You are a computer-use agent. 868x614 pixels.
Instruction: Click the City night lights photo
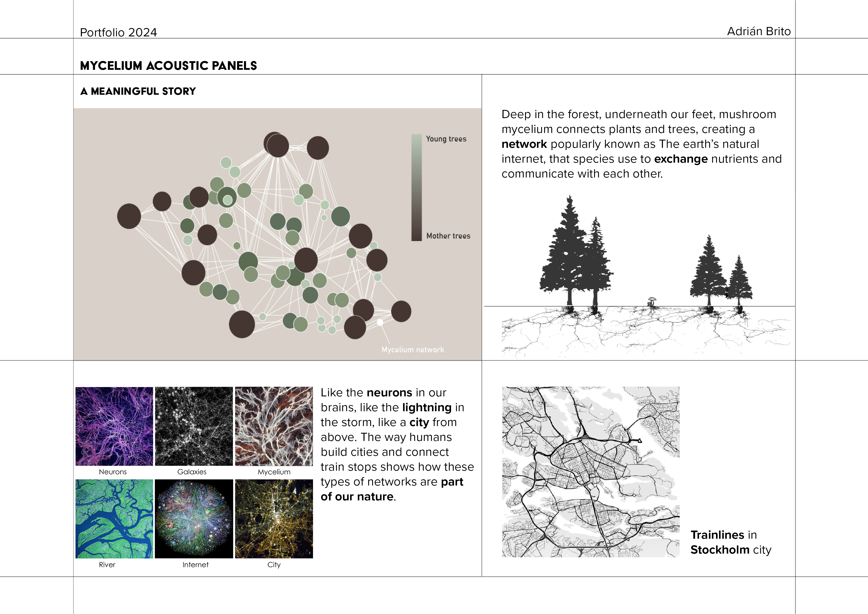274,519
